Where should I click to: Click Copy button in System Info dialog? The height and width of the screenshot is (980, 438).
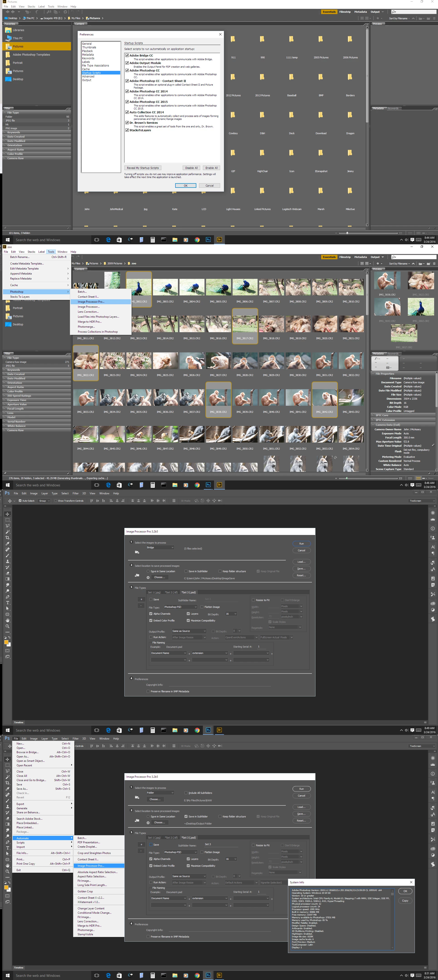tap(405, 901)
